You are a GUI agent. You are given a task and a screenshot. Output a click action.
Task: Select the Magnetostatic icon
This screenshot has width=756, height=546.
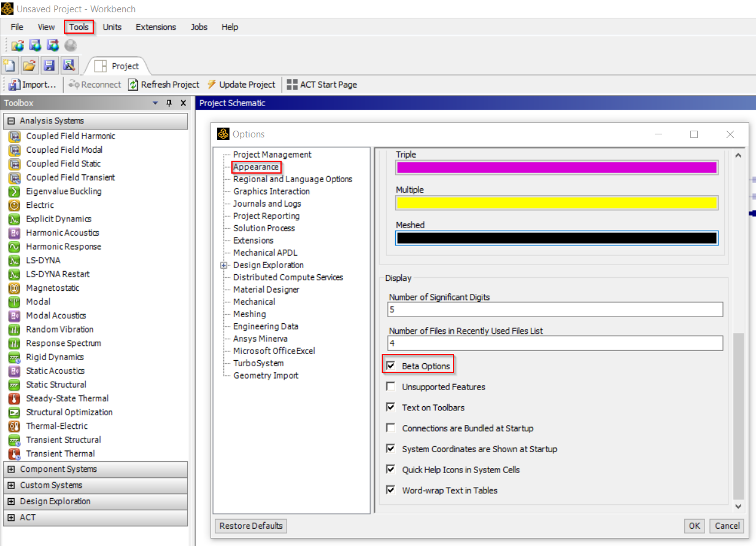pos(15,288)
